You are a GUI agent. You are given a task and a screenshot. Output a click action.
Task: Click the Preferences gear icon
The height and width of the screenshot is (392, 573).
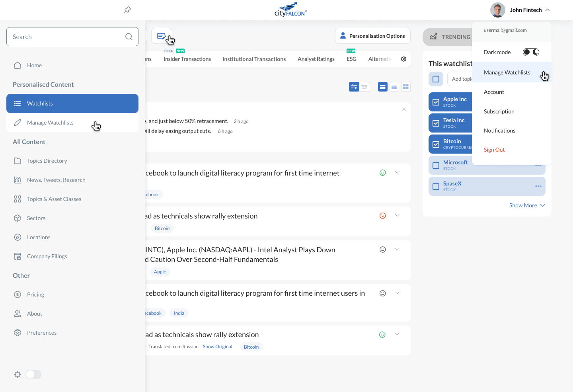18,333
